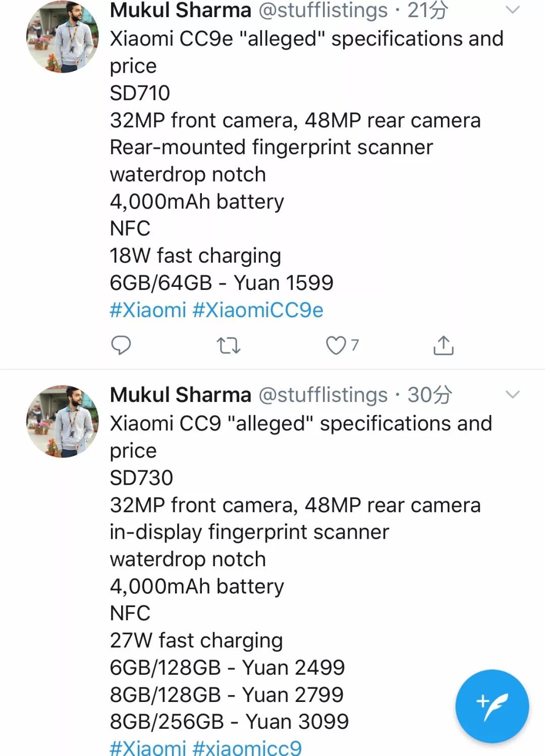Open the #xiaomicc9 hashtag

point(247,747)
